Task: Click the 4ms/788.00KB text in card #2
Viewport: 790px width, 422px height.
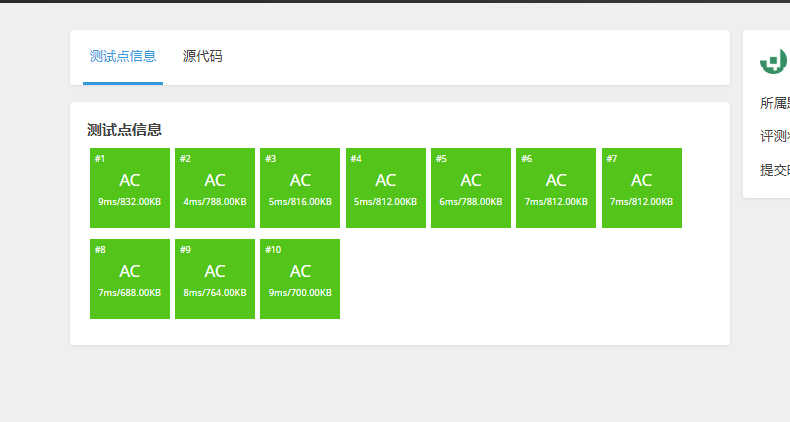Action: (x=215, y=202)
